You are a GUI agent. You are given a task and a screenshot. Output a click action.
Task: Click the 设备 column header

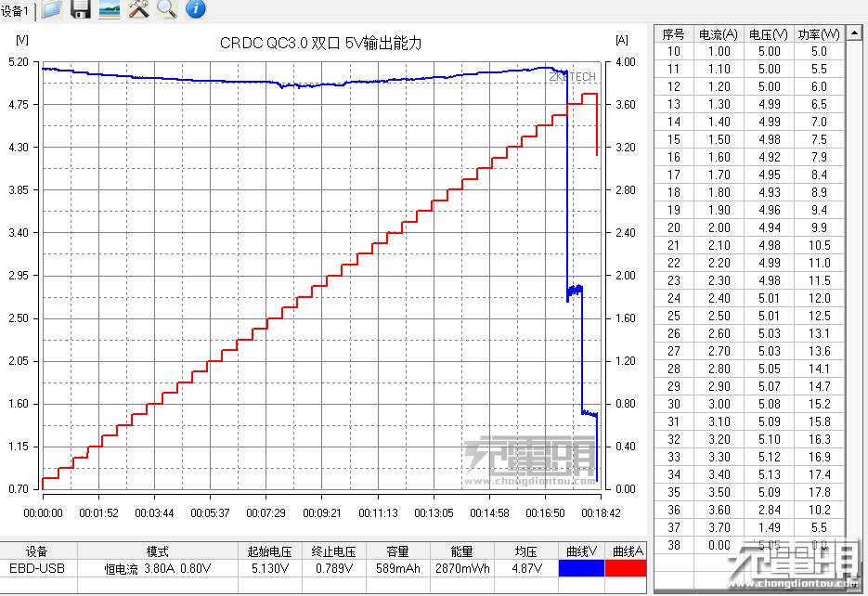point(37,551)
